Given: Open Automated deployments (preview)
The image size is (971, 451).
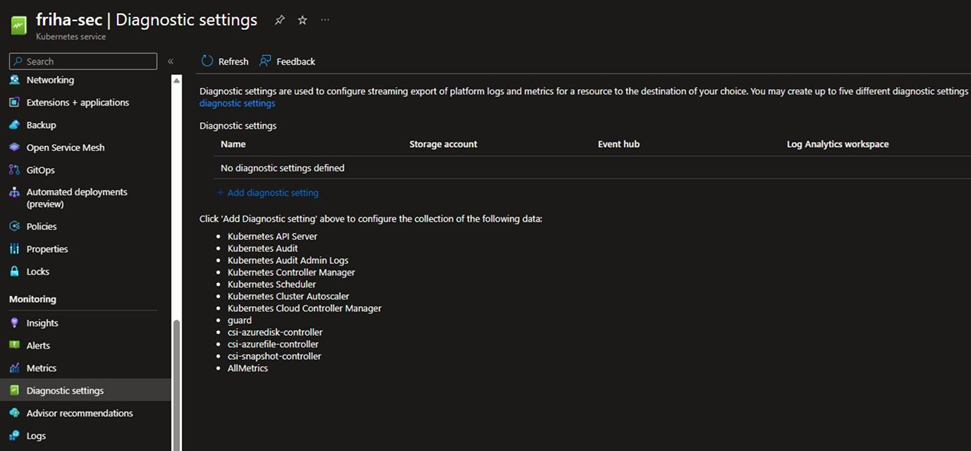Looking at the screenshot, I should 77,198.
